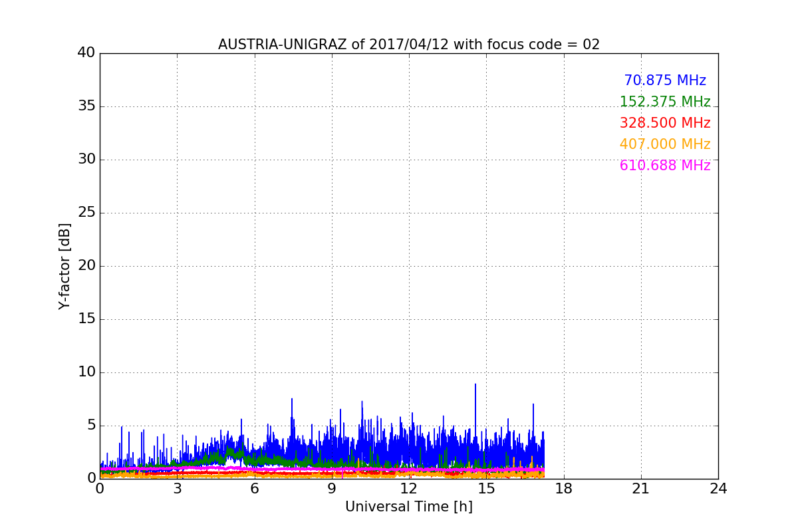The width and height of the screenshot is (798, 532).
Task: Select the 407.000 MHz legend label
Action: point(665,144)
